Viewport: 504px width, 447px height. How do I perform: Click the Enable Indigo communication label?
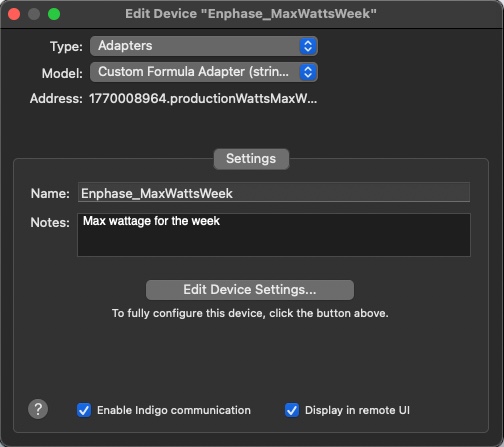point(174,410)
